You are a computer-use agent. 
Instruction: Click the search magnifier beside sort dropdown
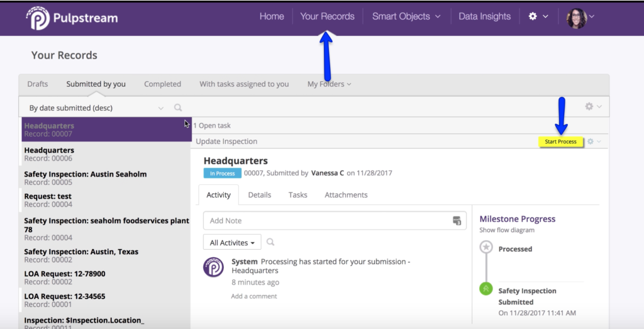178,108
